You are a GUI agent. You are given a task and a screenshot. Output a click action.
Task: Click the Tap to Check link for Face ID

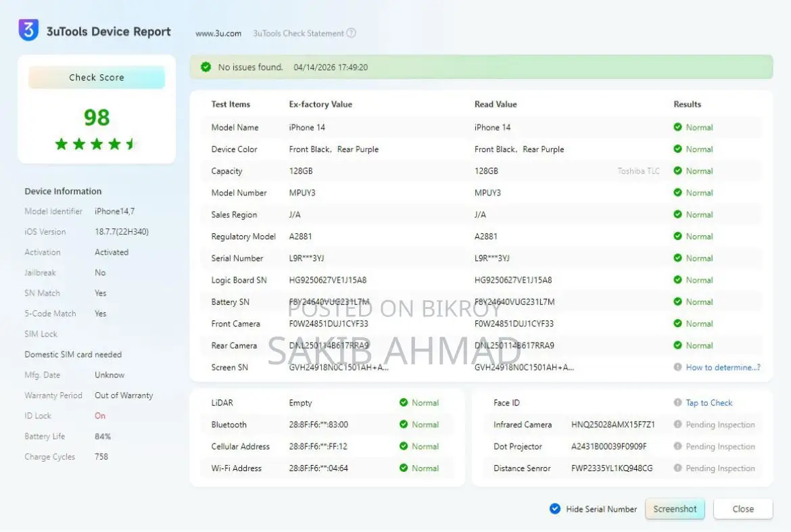(x=709, y=402)
